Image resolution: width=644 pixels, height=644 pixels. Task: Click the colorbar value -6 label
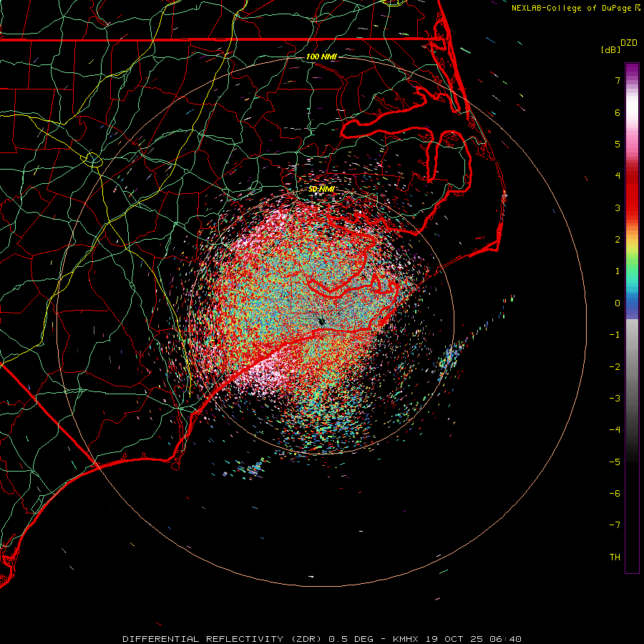(x=615, y=494)
